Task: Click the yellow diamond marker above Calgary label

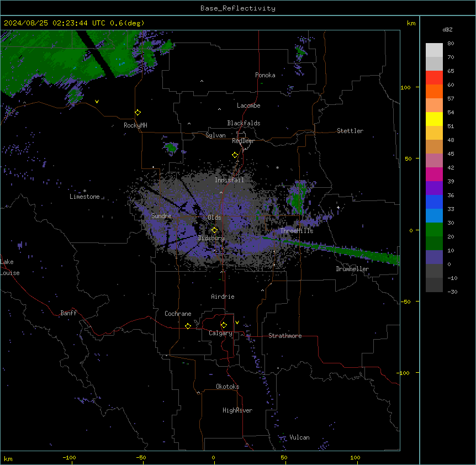Action: click(224, 325)
